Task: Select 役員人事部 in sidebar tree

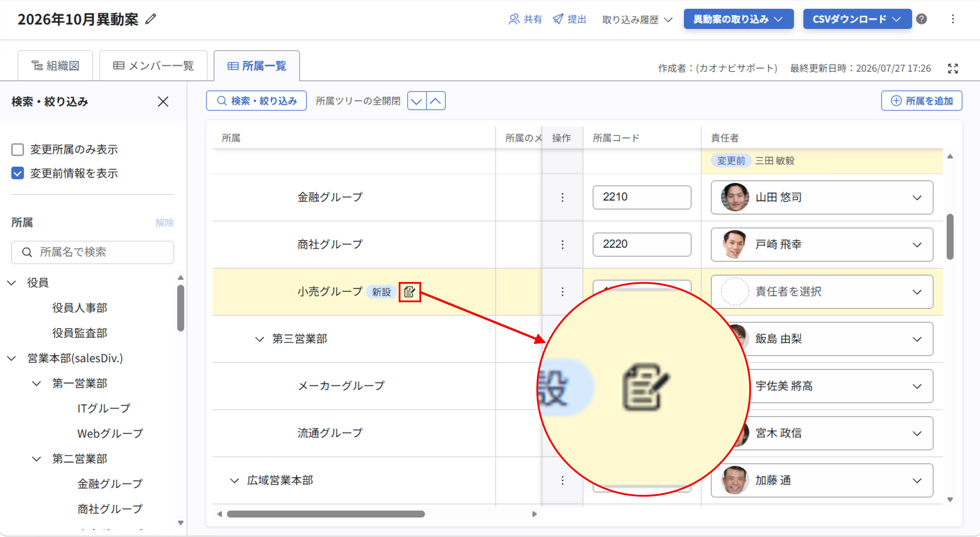Action: 80,308
